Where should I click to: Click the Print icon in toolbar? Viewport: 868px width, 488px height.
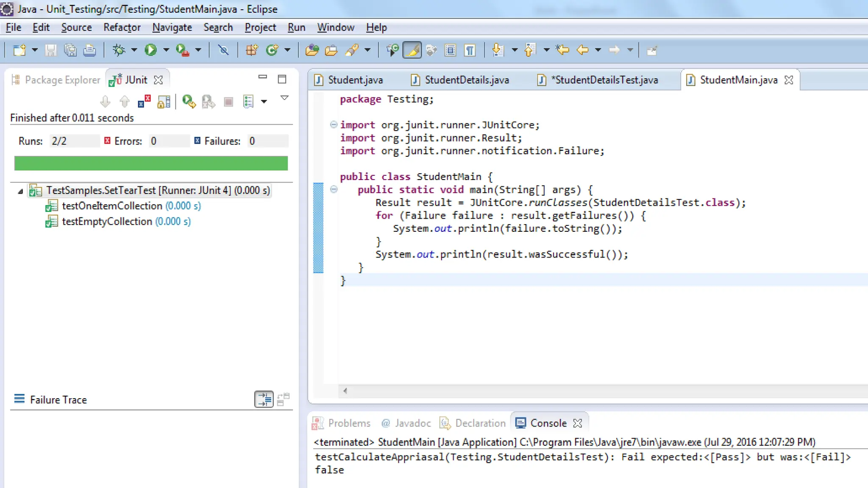(x=89, y=50)
